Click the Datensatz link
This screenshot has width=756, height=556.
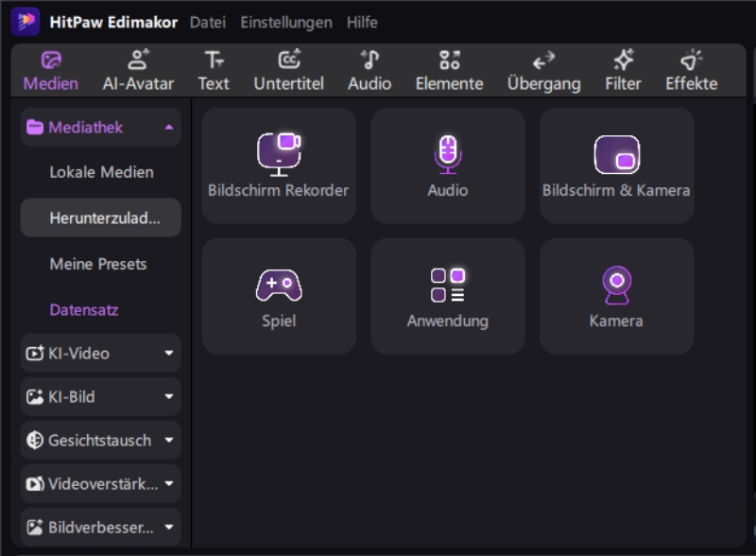pyautogui.click(x=84, y=309)
